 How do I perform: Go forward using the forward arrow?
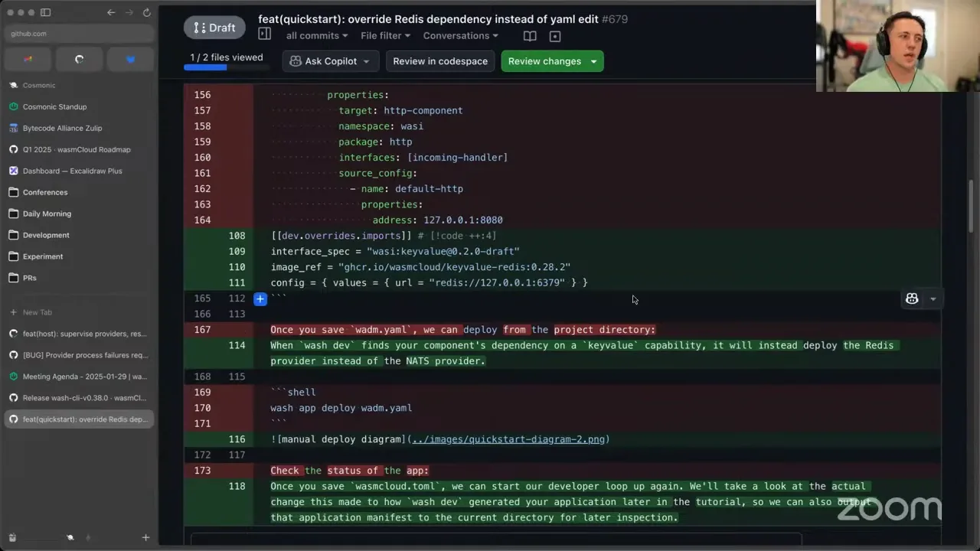(x=129, y=12)
